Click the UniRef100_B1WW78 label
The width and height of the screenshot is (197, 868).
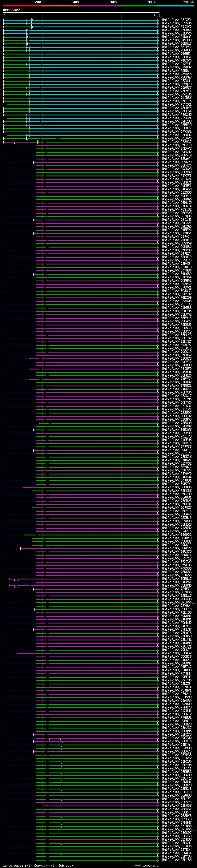177,358
